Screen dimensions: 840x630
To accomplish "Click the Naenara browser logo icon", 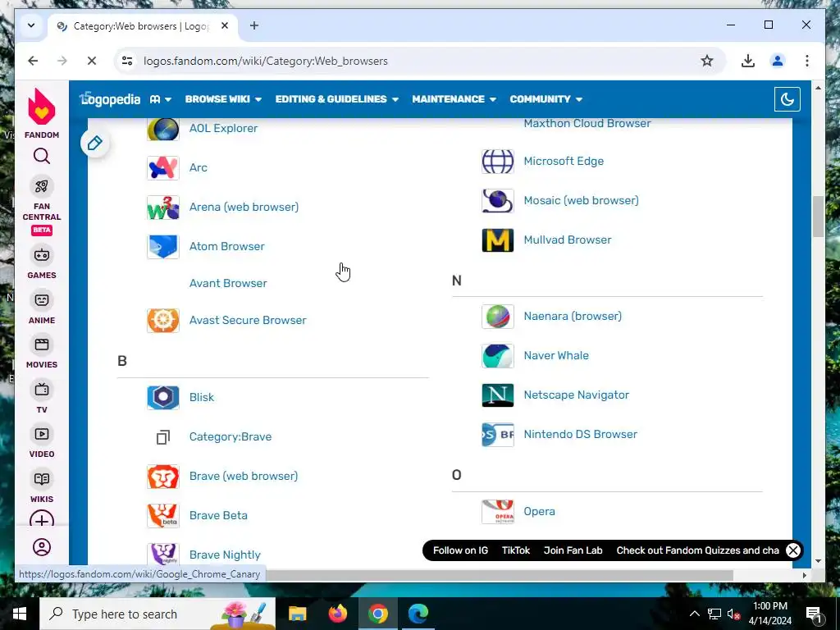I will pos(498,316).
